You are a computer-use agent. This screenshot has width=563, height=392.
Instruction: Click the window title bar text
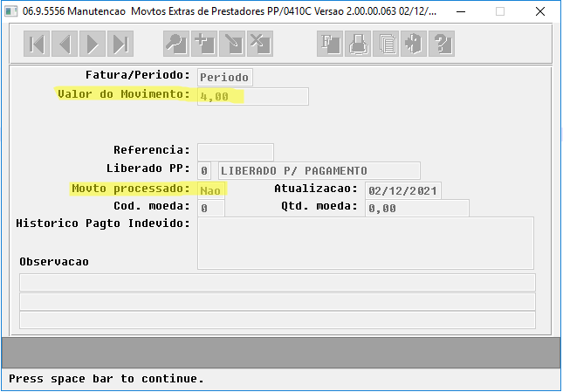(x=230, y=11)
